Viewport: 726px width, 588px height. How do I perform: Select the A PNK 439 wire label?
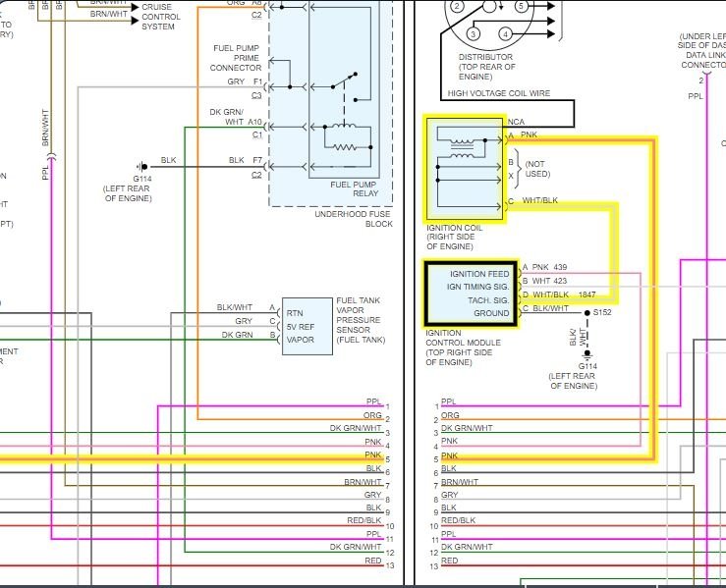(545, 267)
